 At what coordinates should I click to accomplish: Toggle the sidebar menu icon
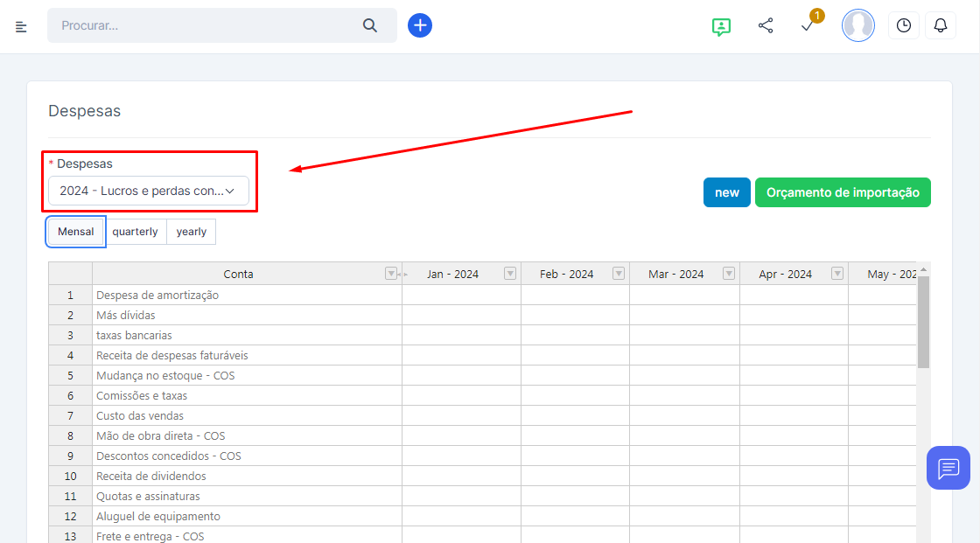click(21, 26)
